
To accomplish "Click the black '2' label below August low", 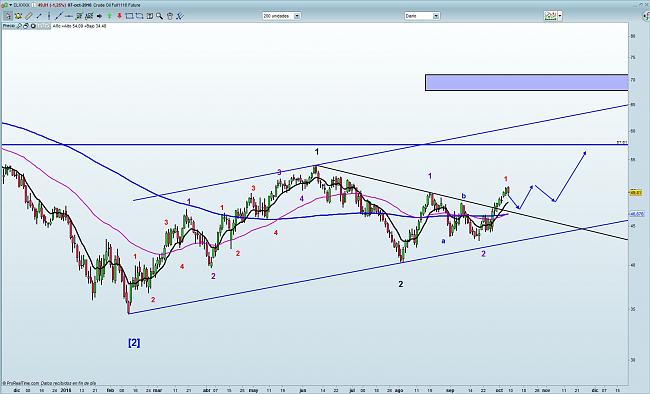I will pos(400,284).
